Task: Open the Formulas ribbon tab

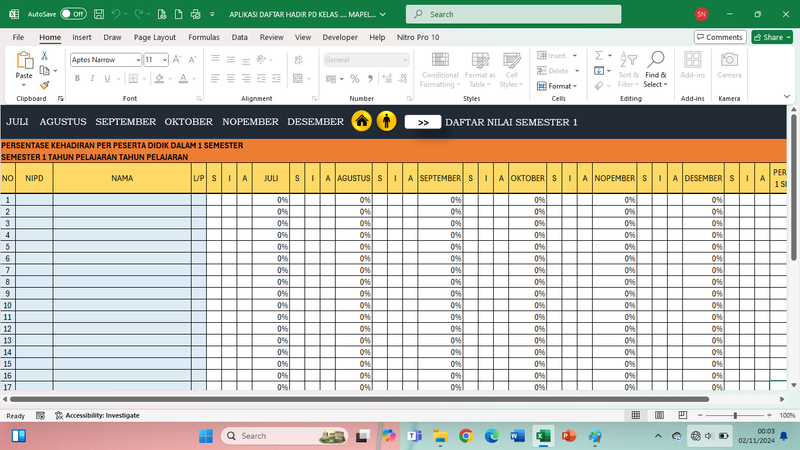Action: (204, 37)
